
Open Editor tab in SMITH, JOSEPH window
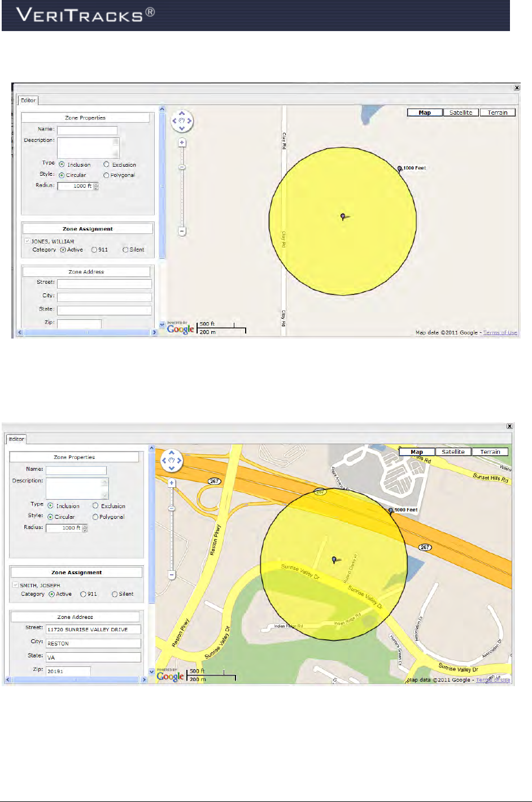(16, 439)
